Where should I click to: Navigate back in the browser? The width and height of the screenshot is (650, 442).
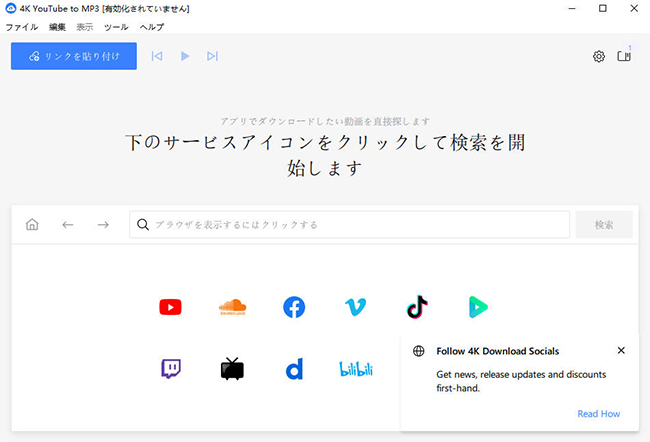68,225
